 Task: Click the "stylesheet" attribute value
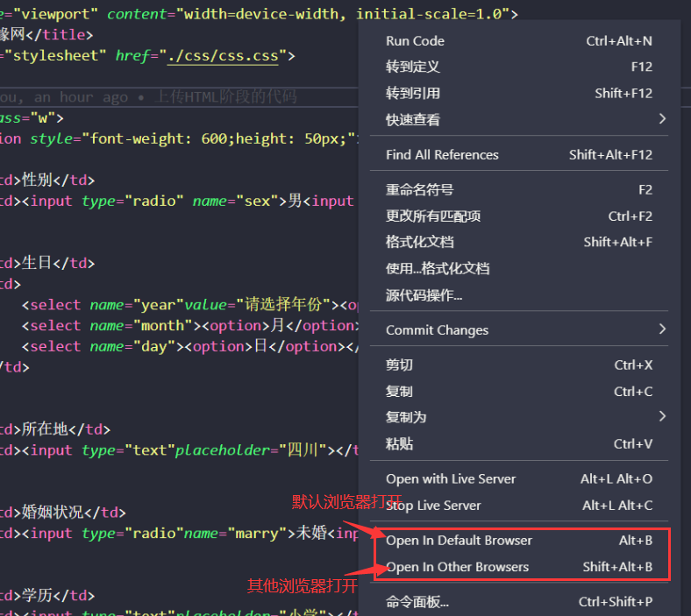pyautogui.click(x=55, y=56)
